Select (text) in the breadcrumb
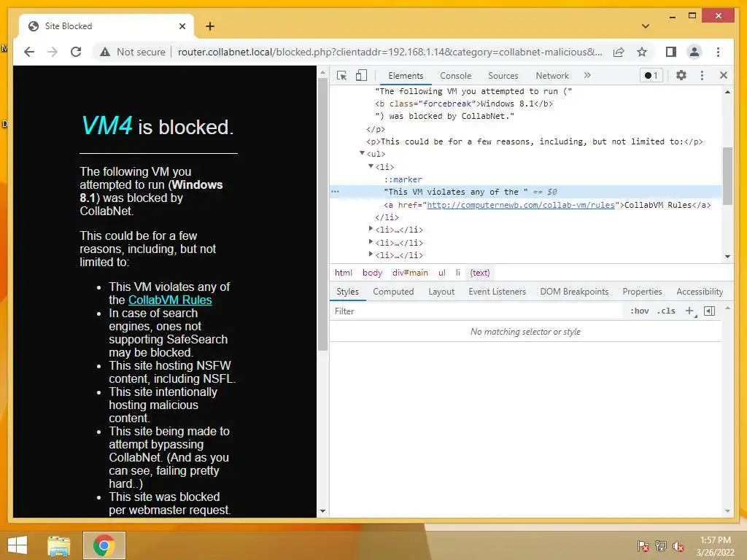 click(x=480, y=273)
